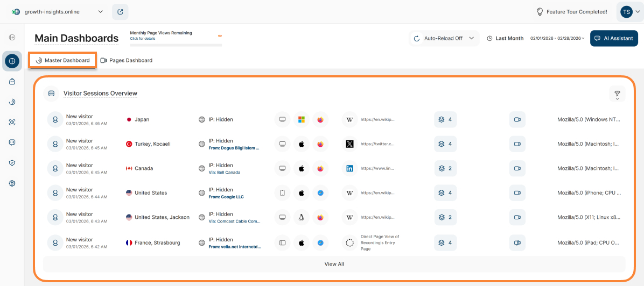
Task: Click the Firefox browser icon in the Canada row
Action: point(320,168)
